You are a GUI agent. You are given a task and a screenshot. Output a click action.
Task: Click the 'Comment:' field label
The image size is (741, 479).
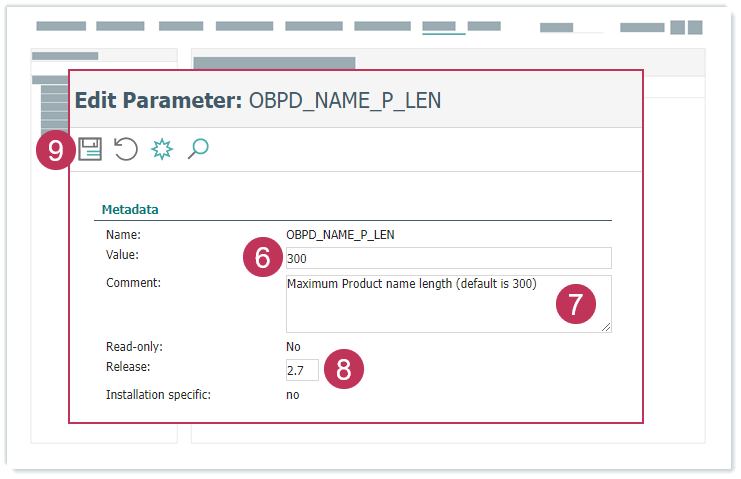coord(134,283)
